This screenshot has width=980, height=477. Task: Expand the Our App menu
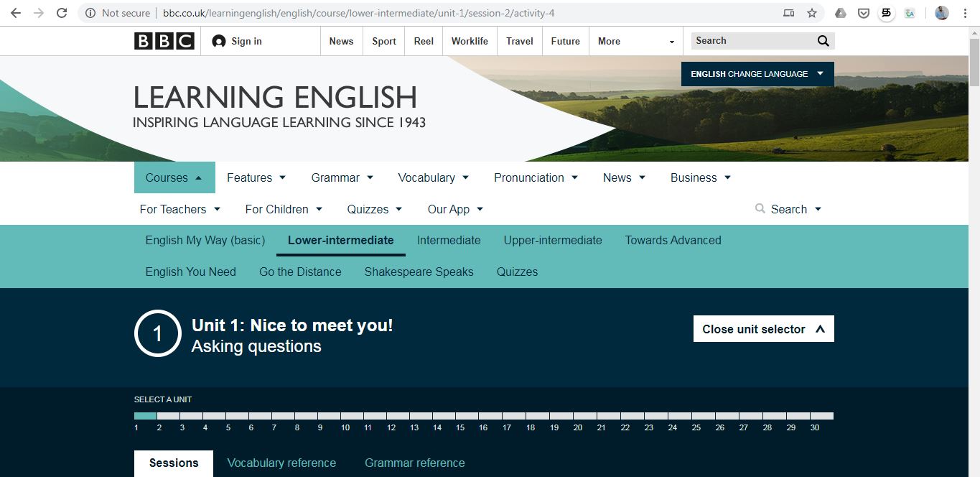pos(456,209)
